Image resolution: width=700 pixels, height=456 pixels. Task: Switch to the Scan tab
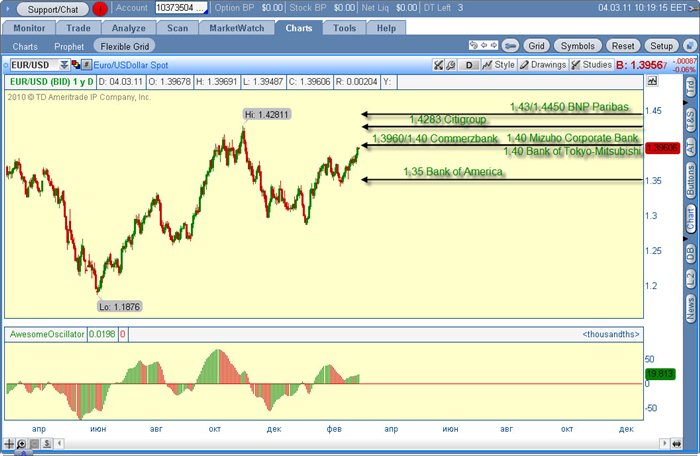(177, 28)
